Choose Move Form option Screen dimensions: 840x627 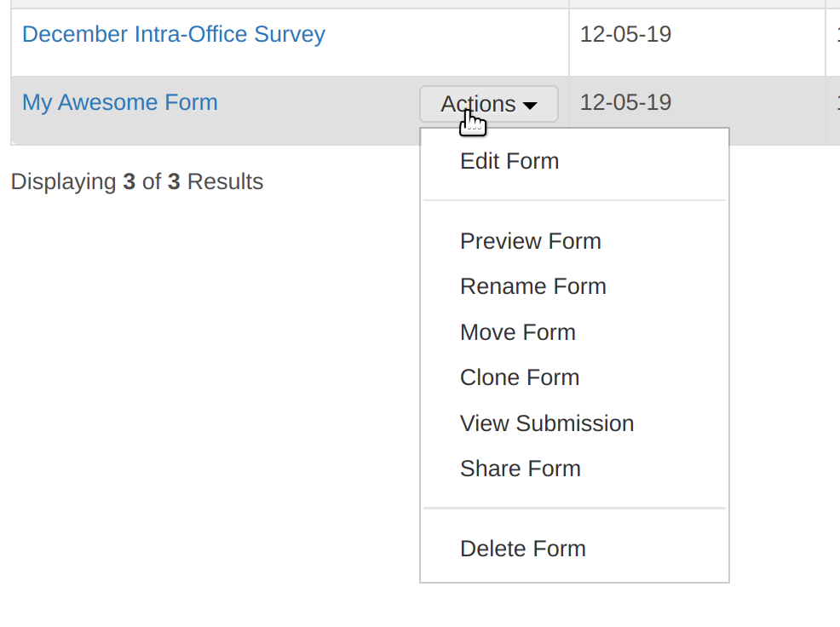[517, 332]
